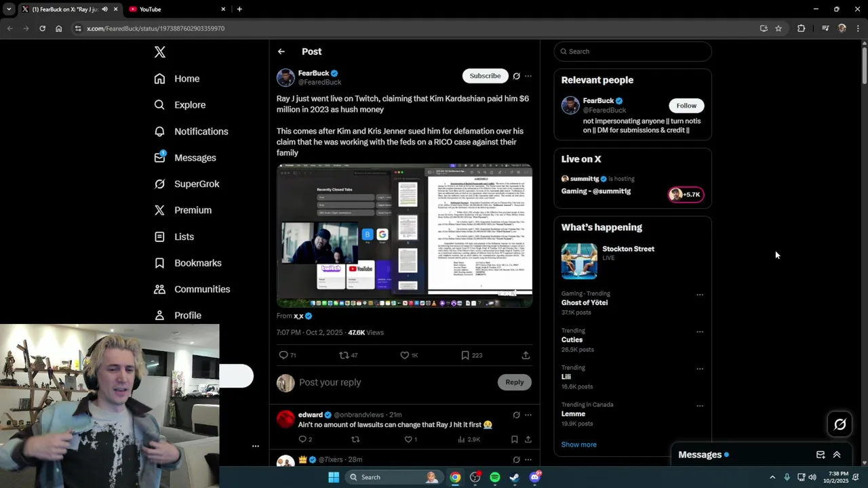Share FearBuck's post
868x488 pixels.
pos(526,355)
